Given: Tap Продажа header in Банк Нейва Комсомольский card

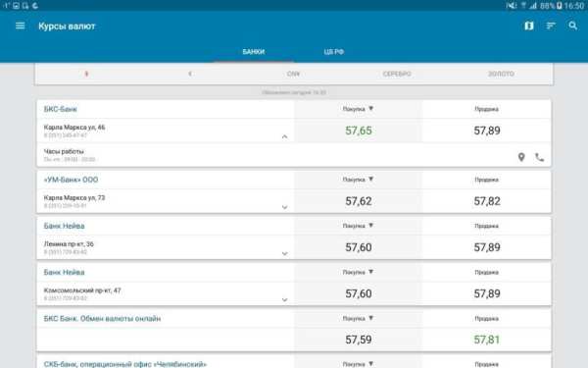Looking at the screenshot, I should click(x=486, y=272).
